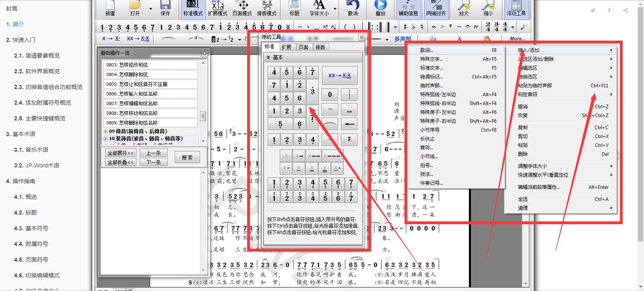Switch to 扩展模式 editing mode
This screenshot has height=291, width=644.
pos(218,8)
